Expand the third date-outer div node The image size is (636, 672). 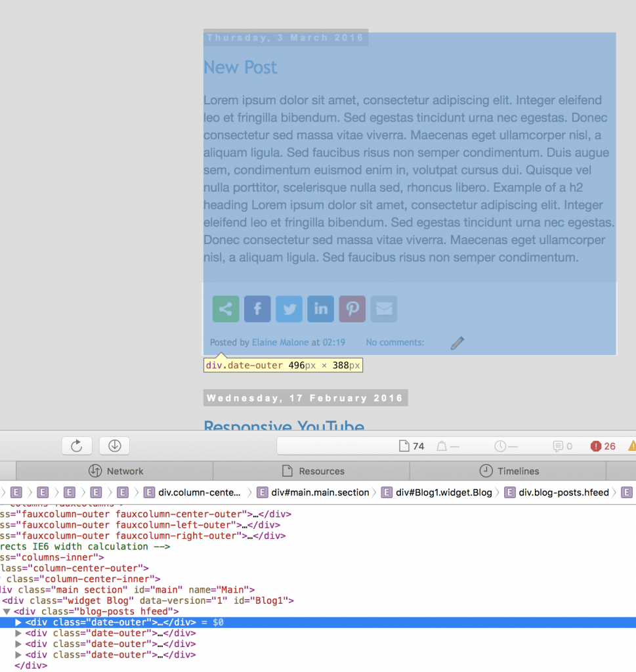coord(18,644)
